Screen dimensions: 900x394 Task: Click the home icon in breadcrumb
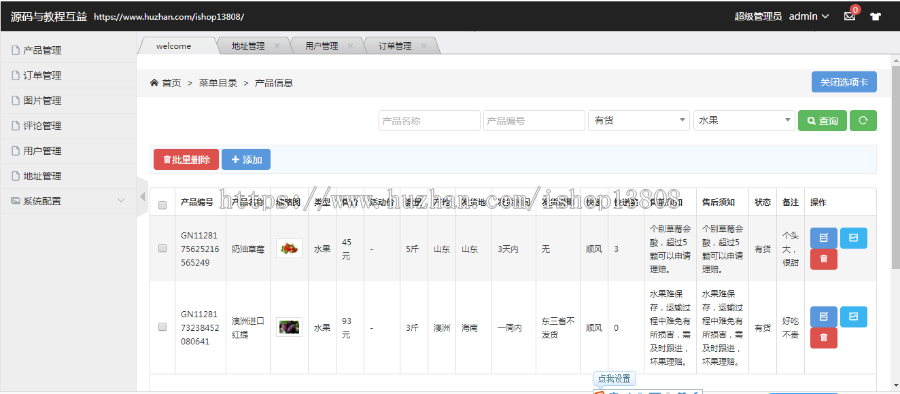[x=154, y=83]
